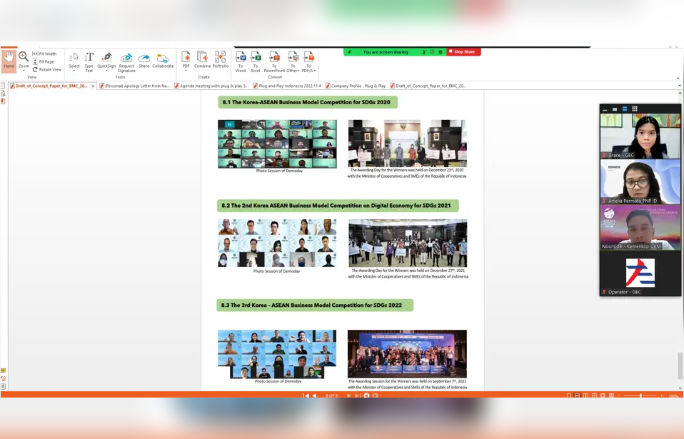Click the Portfolio icon
The image size is (684, 439).
220,61
